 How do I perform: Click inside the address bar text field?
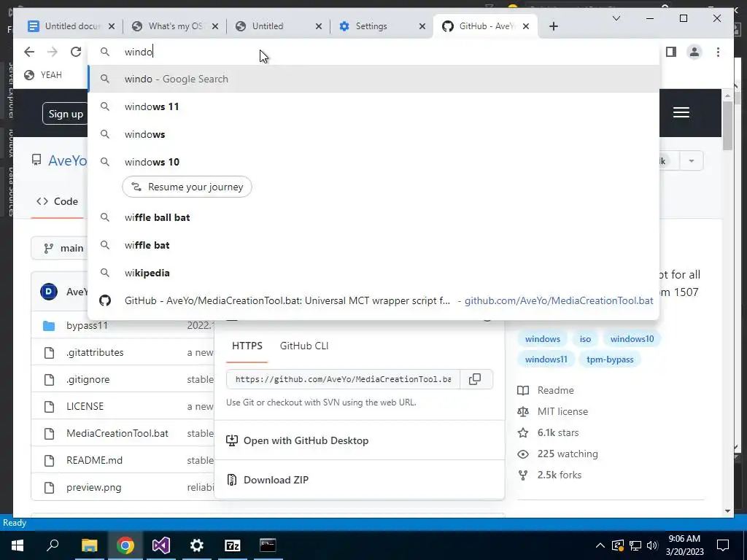[x=374, y=52]
